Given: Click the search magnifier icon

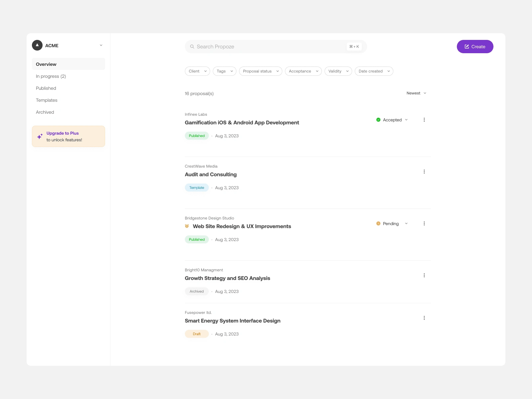Looking at the screenshot, I should (x=192, y=47).
